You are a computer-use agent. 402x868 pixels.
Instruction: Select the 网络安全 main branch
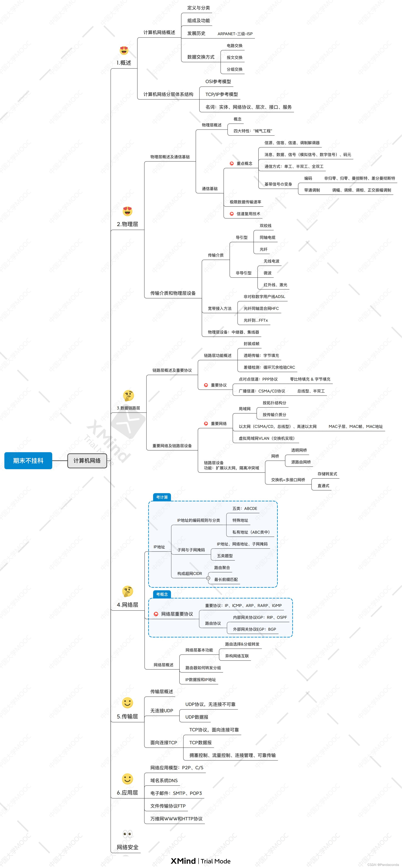click(x=128, y=847)
